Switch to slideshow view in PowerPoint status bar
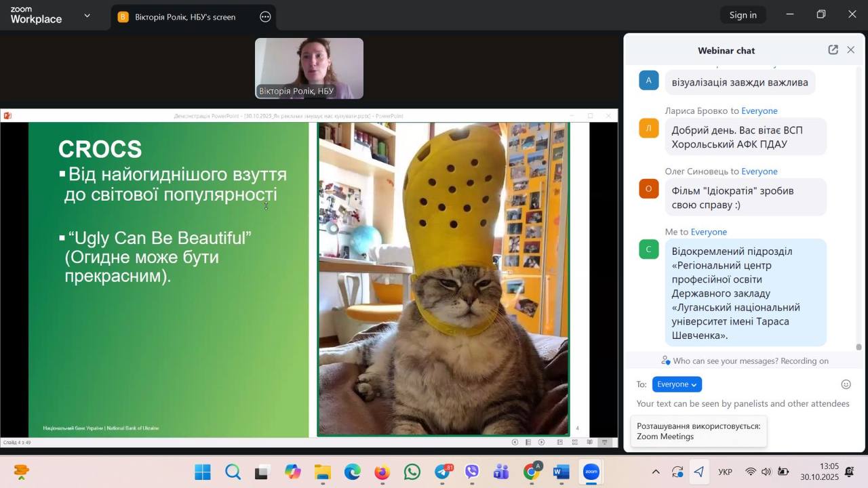Screen dimensions: 868x488 [x=605, y=443]
